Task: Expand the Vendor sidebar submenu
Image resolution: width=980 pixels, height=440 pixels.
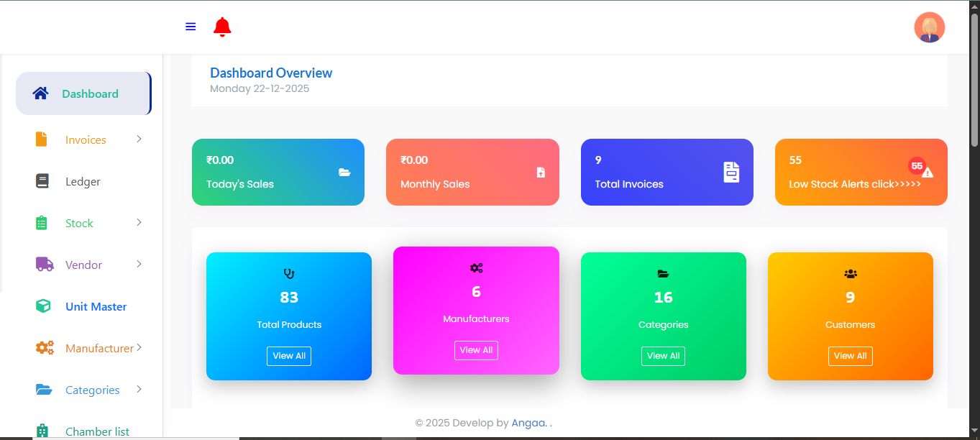Action: [x=139, y=265]
